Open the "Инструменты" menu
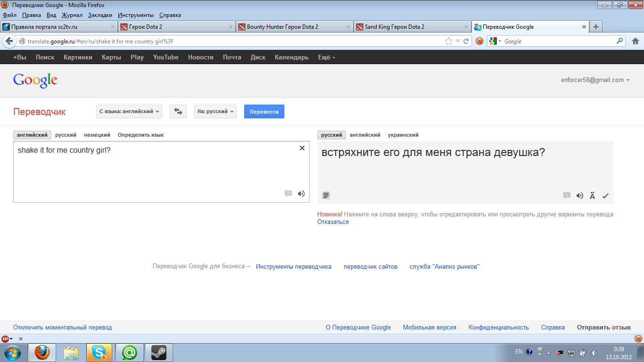This screenshot has height=362, width=644. point(135,15)
